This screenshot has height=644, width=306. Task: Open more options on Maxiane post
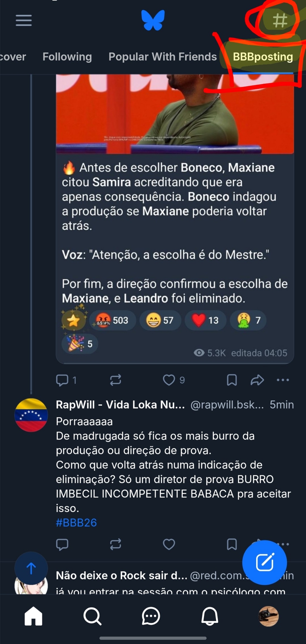[x=283, y=380]
